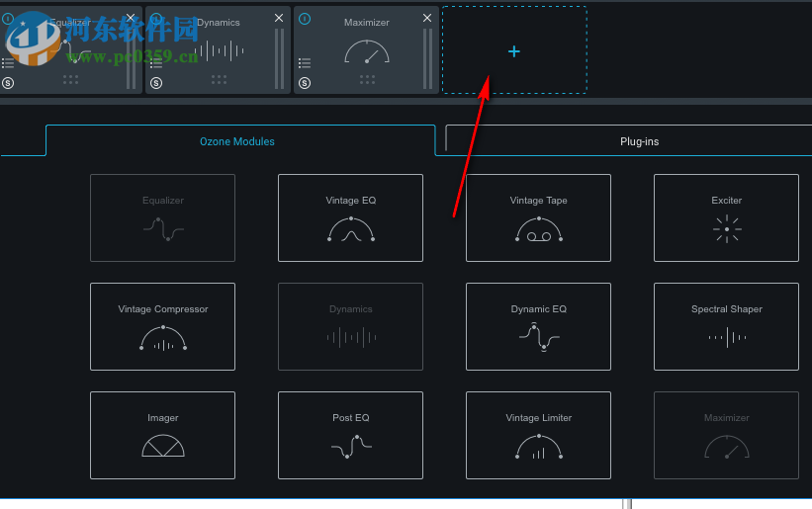This screenshot has height=509, width=812.
Task: Add the Imager module
Action: [162, 435]
